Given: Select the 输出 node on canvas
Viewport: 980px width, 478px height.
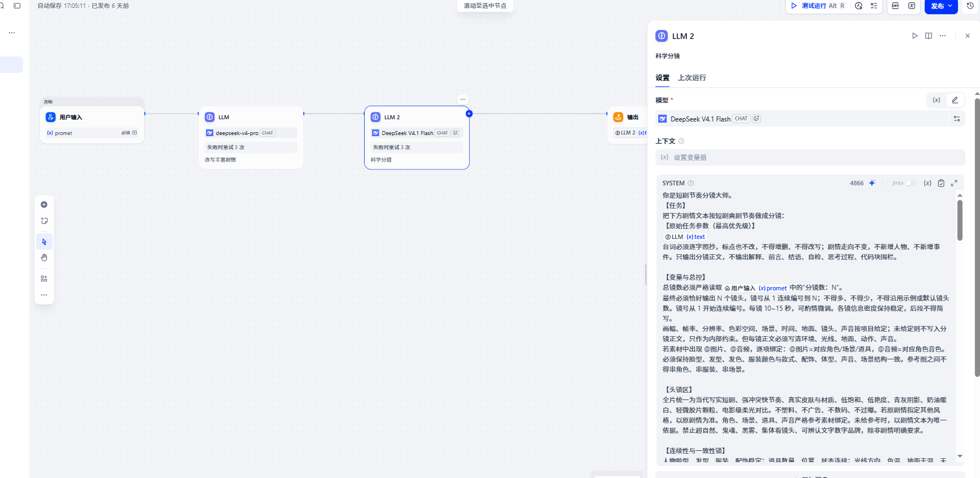Looking at the screenshot, I should coord(628,124).
